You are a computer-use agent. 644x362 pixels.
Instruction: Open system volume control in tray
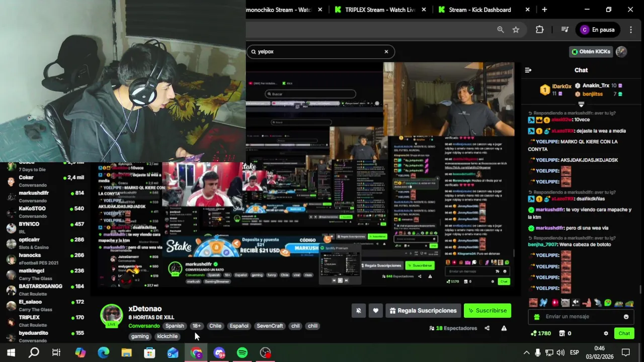[560, 353]
